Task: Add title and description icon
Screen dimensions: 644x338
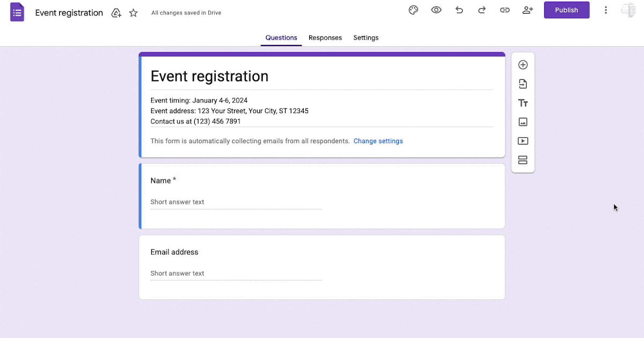Action: [x=523, y=103]
